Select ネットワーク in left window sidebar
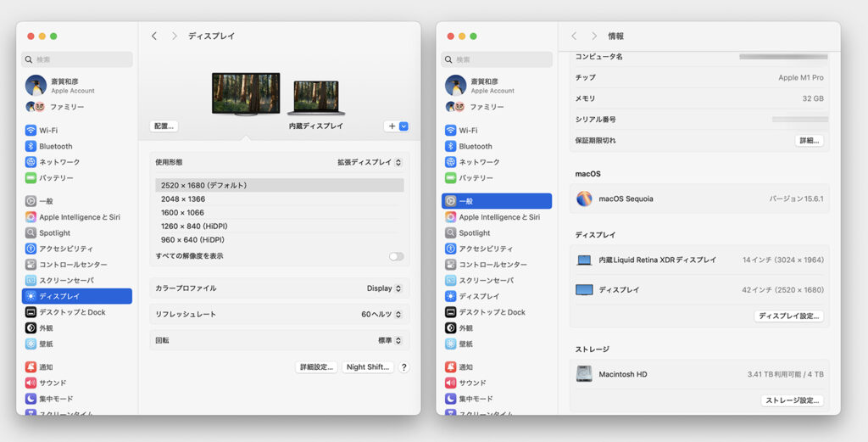Viewport: 868px width, 442px height. point(77,162)
